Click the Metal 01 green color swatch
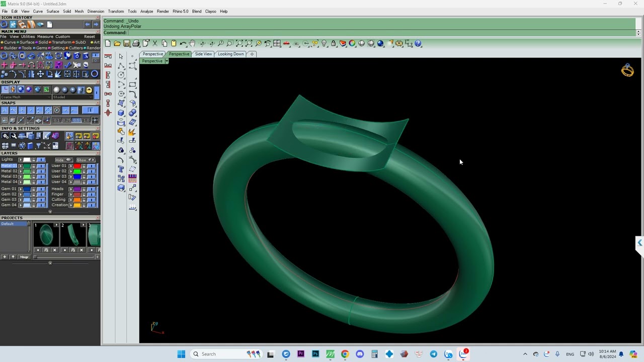This screenshot has height=362, width=644. pyautogui.click(x=27, y=166)
